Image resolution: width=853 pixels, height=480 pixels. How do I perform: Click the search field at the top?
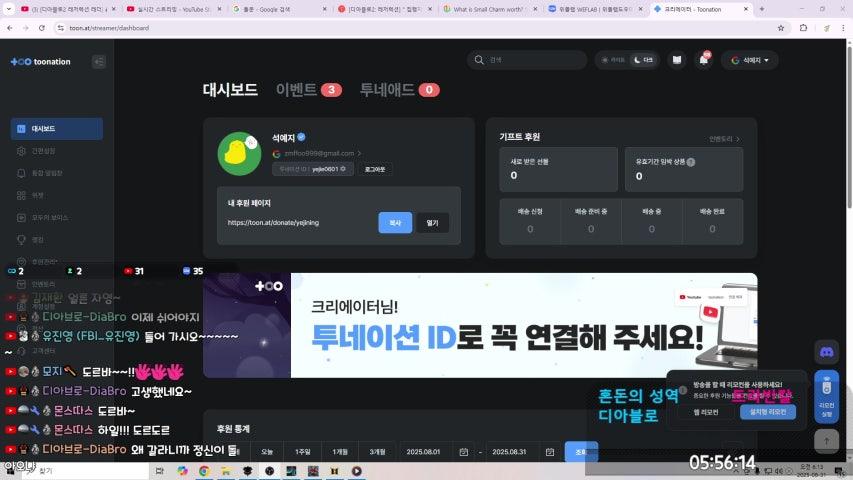[527, 60]
